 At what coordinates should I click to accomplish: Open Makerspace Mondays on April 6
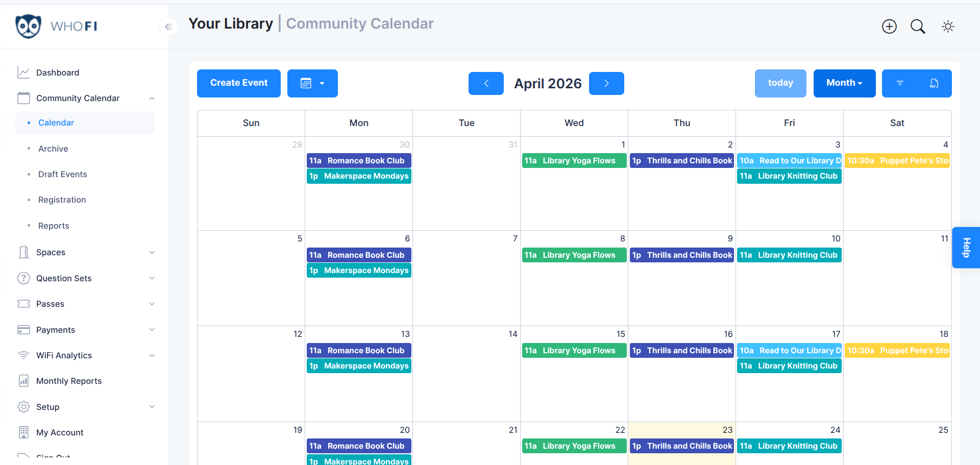click(x=359, y=271)
